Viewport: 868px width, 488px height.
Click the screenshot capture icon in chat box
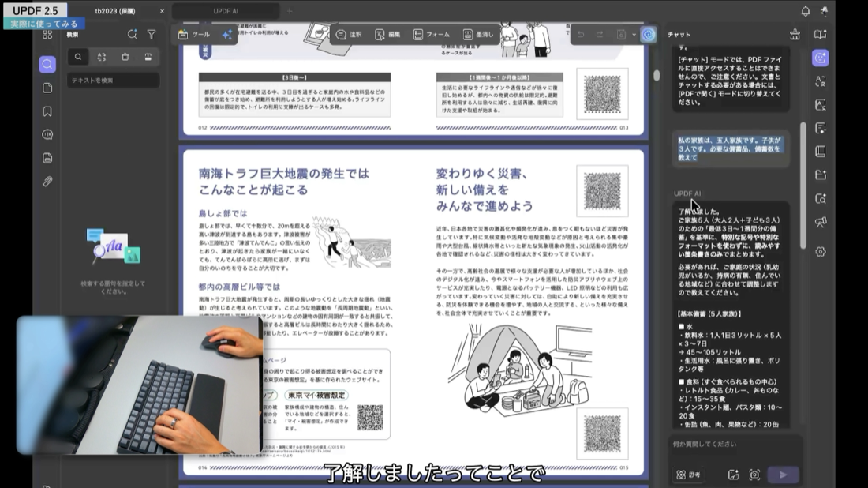pyautogui.click(x=754, y=475)
